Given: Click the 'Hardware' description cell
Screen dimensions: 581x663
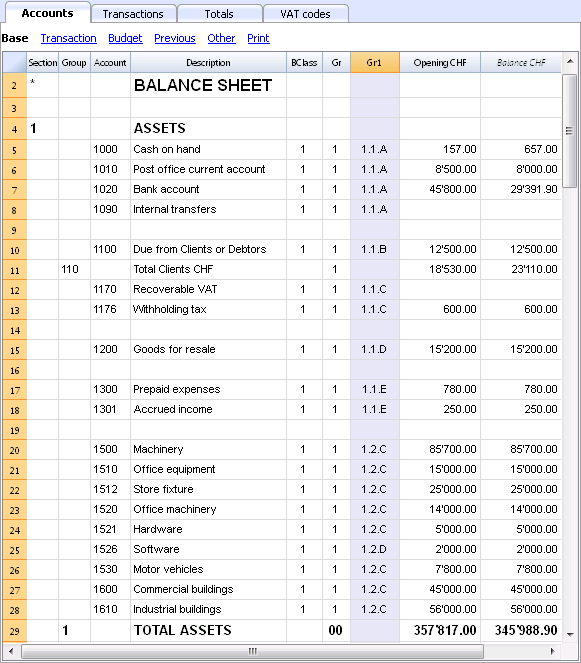Looking at the screenshot, I should (208, 529).
